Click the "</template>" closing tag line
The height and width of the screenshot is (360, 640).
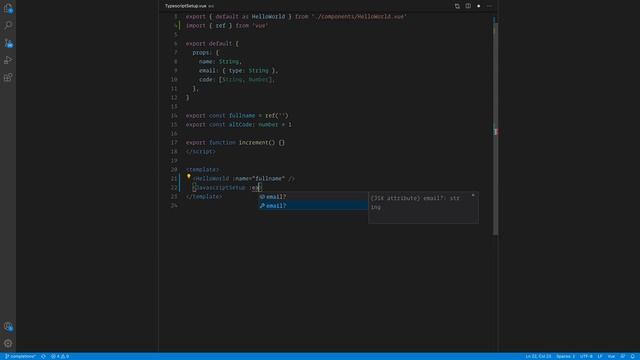click(204, 197)
